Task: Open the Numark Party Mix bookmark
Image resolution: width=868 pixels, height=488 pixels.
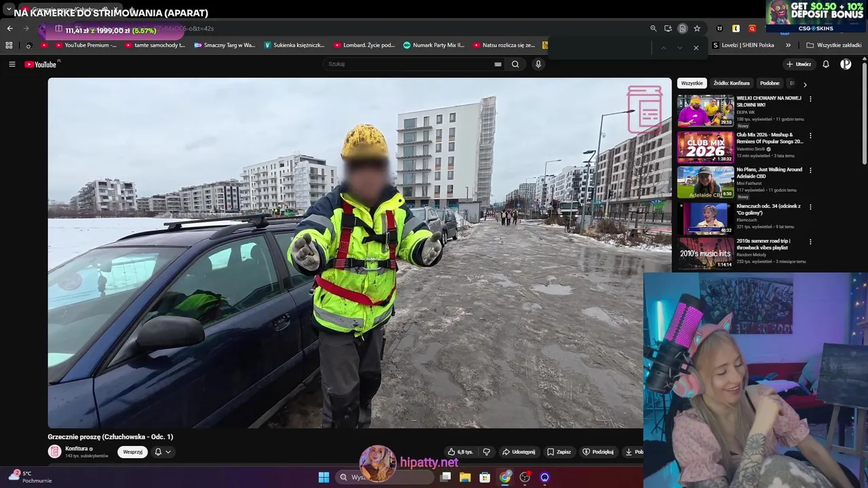Action: tap(434, 45)
